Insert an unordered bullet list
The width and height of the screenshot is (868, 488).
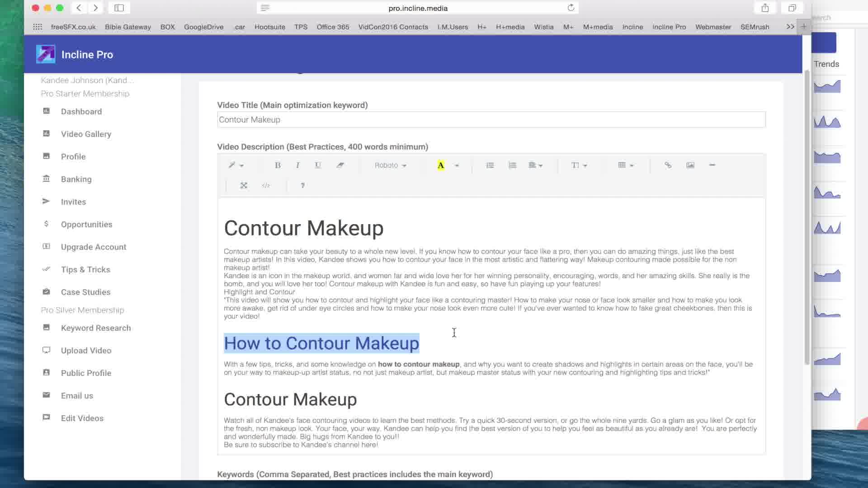(490, 165)
